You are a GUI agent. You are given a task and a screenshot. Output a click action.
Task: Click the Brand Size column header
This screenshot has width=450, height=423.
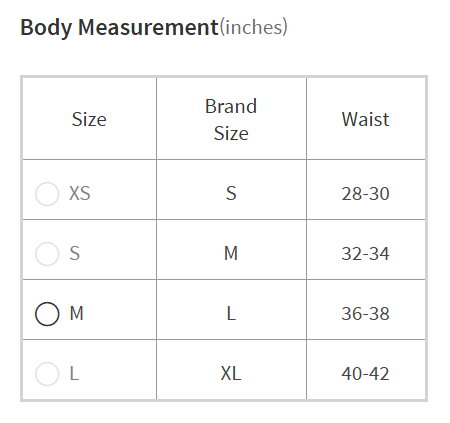click(231, 120)
